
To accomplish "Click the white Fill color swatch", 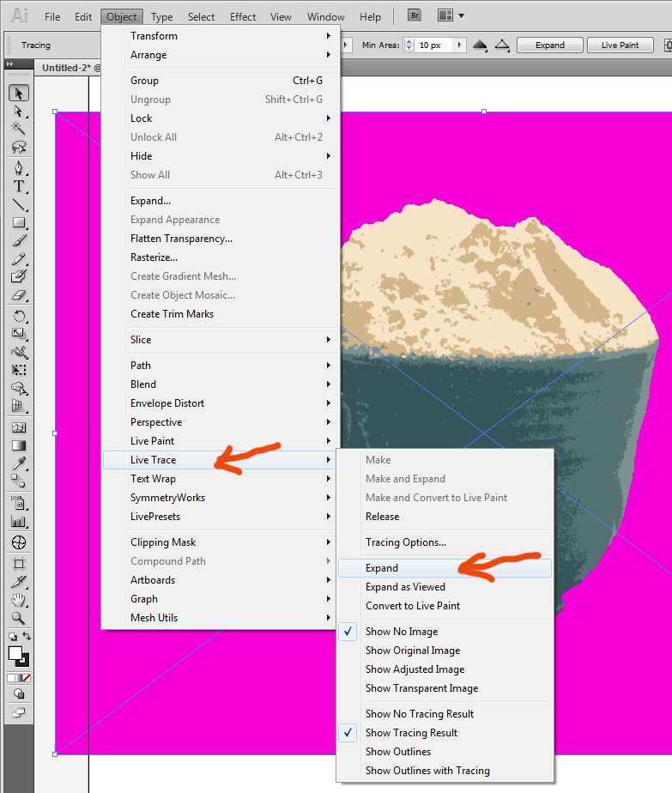I will click(15, 654).
